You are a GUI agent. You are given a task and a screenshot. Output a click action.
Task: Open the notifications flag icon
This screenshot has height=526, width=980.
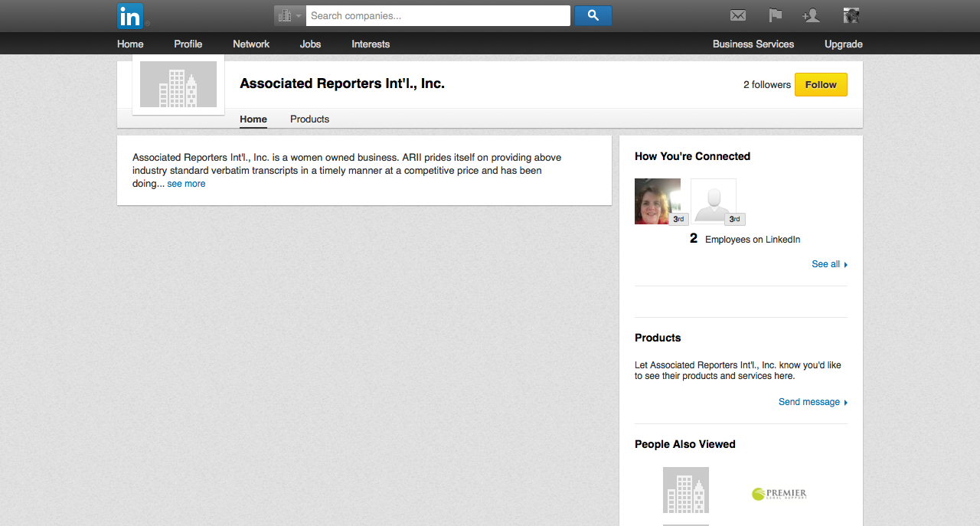click(776, 15)
